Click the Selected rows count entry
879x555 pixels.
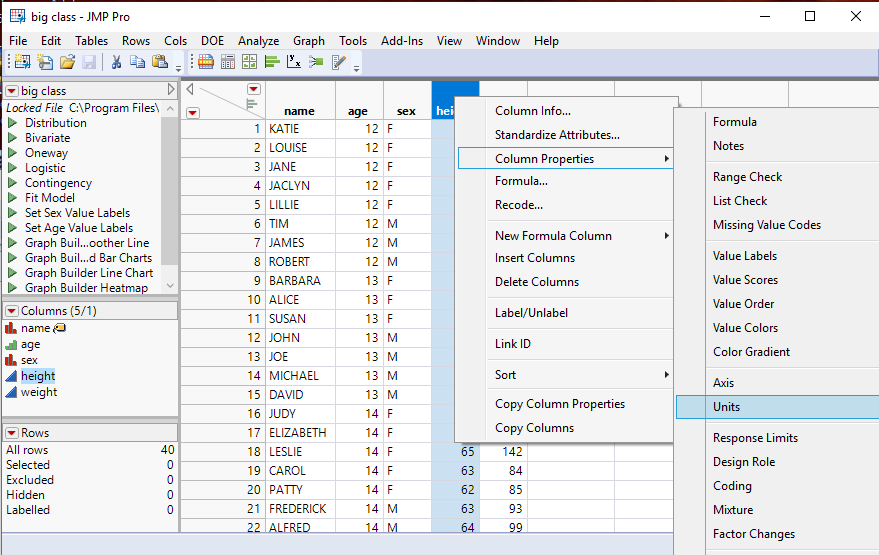tap(90, 465)
